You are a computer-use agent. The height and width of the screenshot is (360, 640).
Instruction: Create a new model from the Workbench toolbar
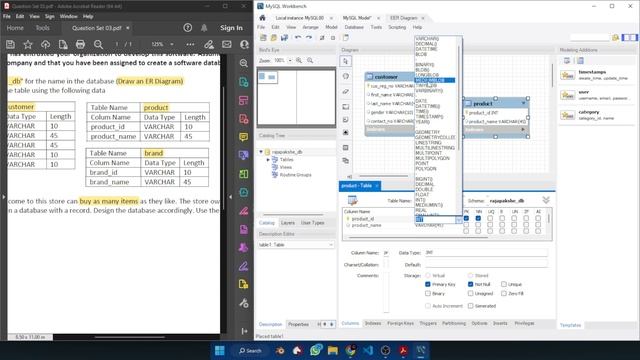(263, 38)
